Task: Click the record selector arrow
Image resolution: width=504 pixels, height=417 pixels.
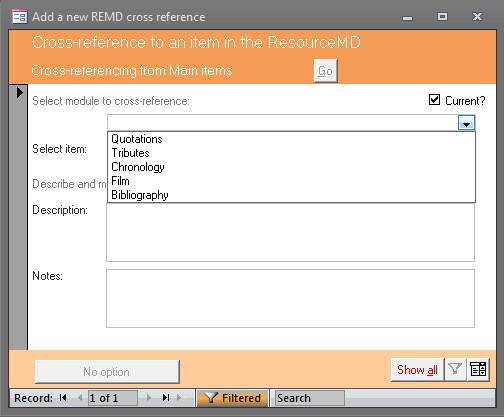Action: click(19, 92)
